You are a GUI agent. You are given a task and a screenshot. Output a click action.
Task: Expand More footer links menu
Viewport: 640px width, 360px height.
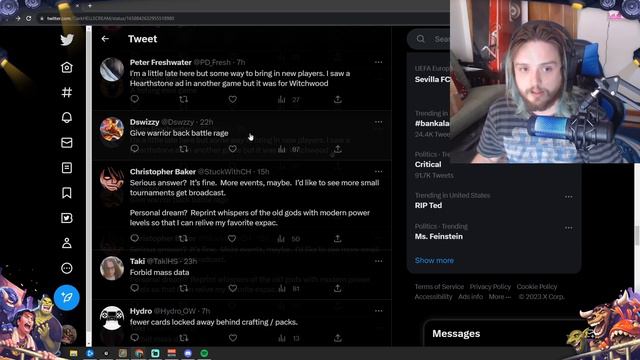tap(500, 297)
